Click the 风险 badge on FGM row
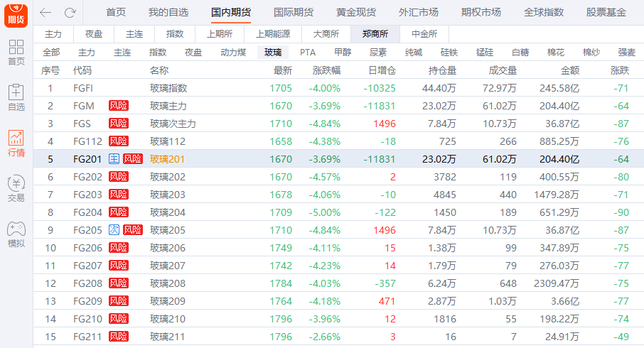644x348 pixels. [119, 106]
